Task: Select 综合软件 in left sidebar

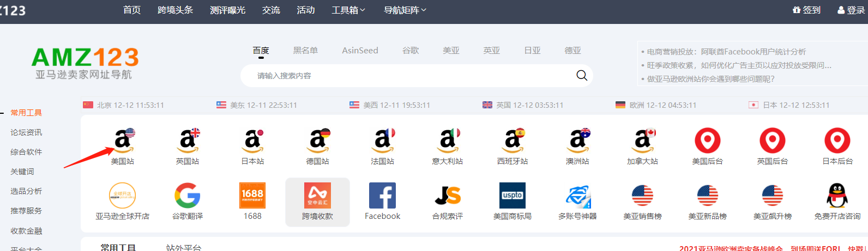Action: coord(26,152)
